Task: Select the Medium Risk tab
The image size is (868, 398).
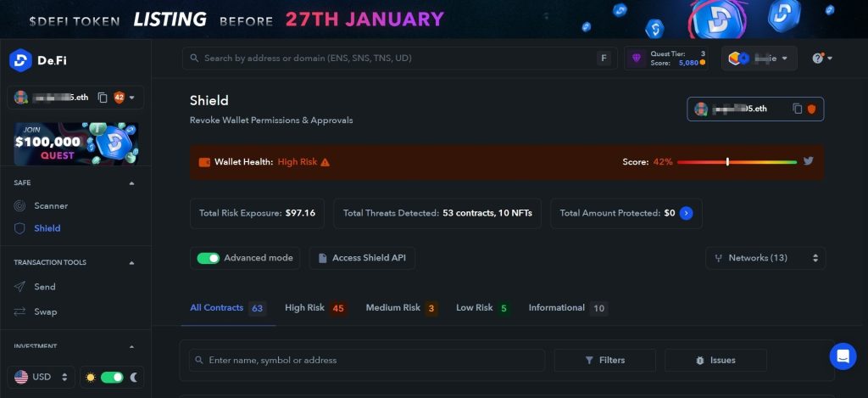Action: 401,308
